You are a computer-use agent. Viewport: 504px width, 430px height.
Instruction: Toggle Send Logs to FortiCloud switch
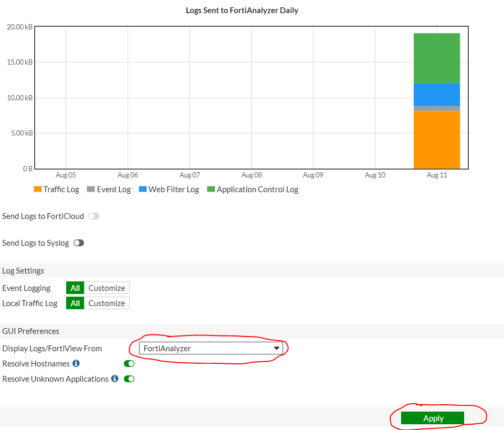click(x=94, y=216)
